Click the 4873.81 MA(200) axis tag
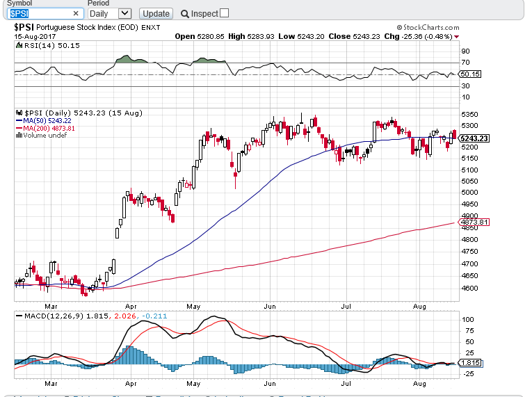Screen dimensions: 532x397 (474, 222)
